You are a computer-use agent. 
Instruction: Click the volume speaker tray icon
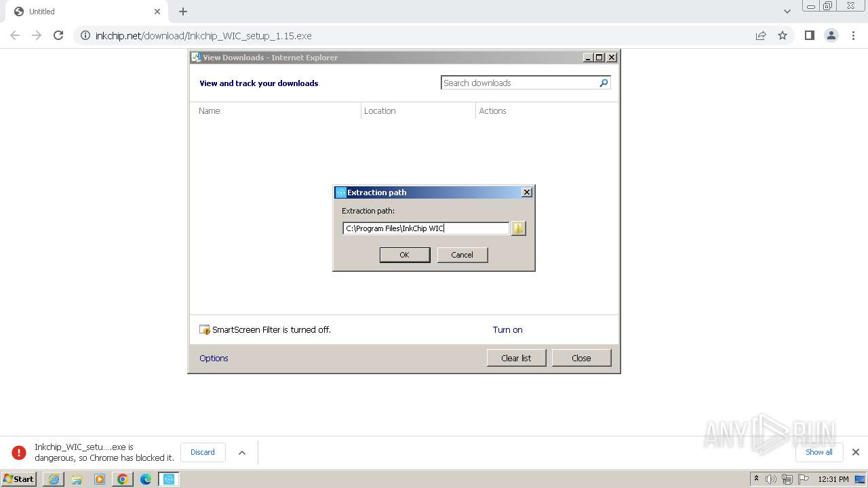(771, 479)
